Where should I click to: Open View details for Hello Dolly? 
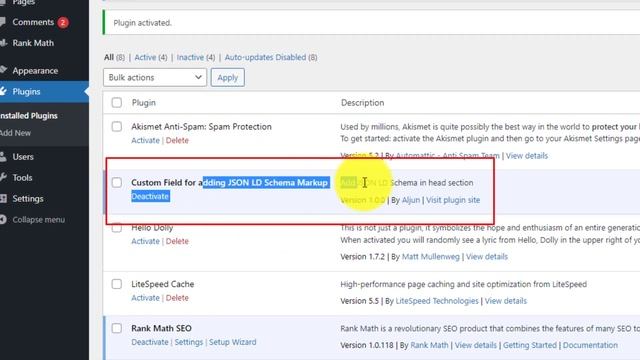pos(487,257)
